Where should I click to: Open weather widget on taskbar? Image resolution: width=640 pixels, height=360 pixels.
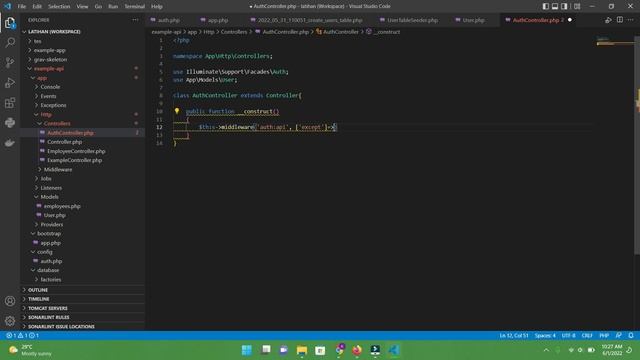coord(31,350)
